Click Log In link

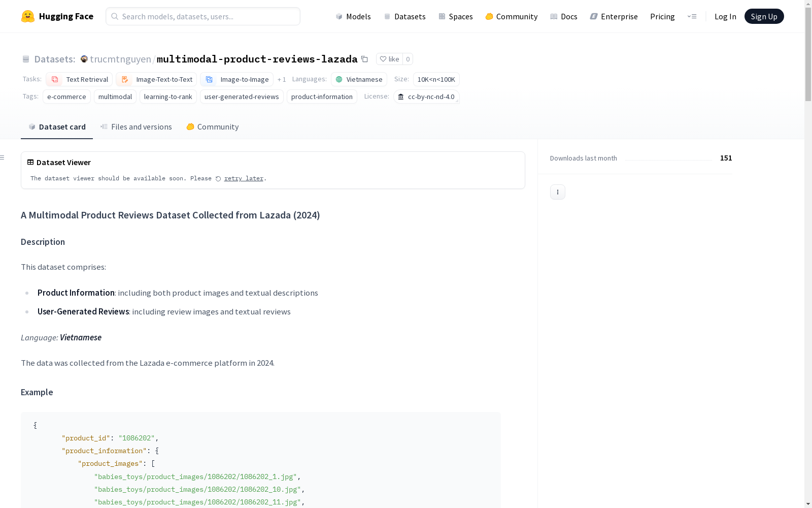pyautogui.click(x=725, y=16)
